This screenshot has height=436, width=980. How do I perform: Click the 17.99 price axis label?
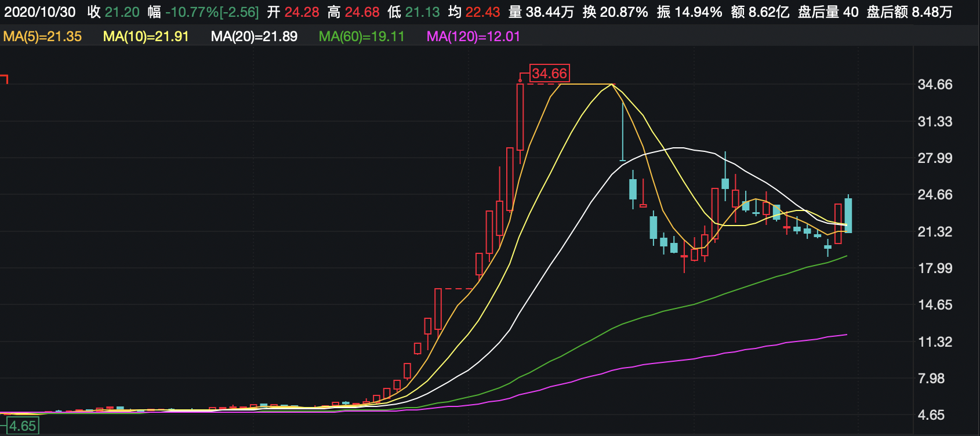click(935, 268)
